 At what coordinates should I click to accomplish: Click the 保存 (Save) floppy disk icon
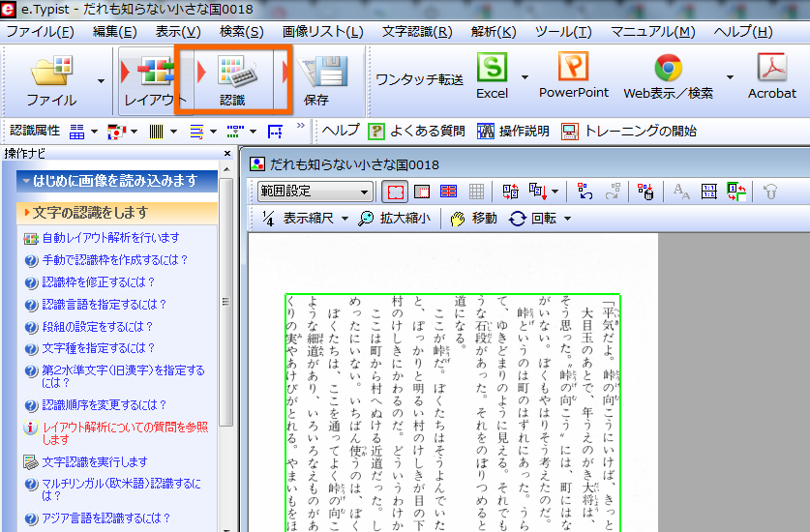[316, 79]
